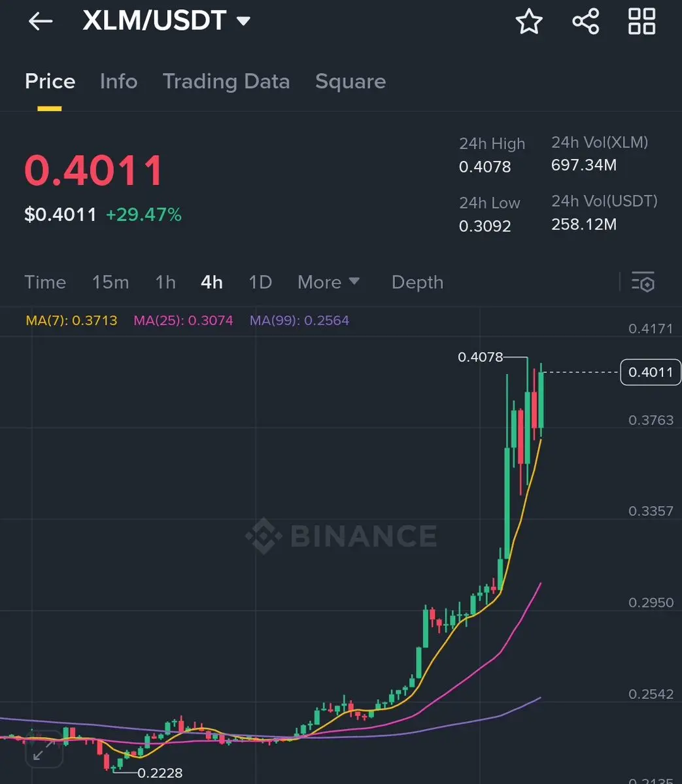
Task: Tap the MA(99): 0.2564 indicator label
Action: tap(299, 320)
